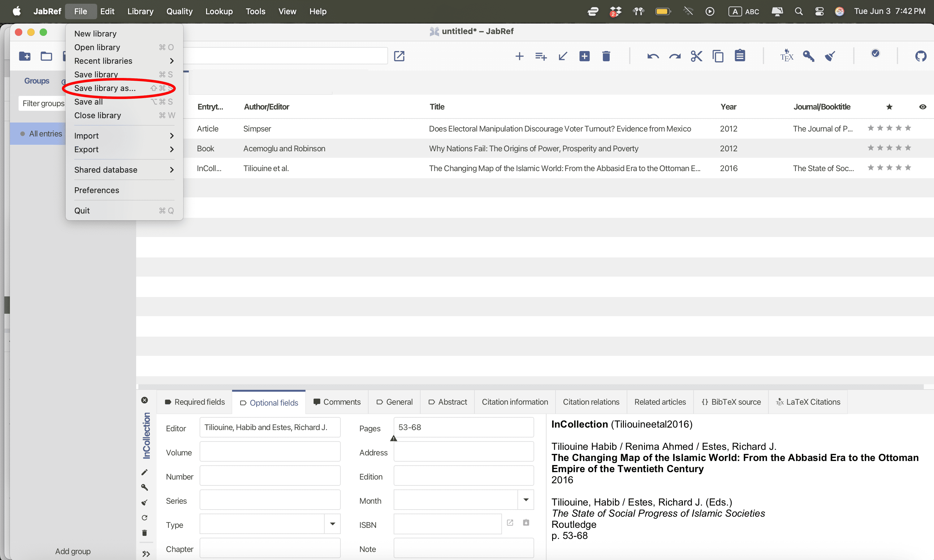Click the Add group button
The image size is (934, 560).
pyautogui.click(x=73, y=551)
